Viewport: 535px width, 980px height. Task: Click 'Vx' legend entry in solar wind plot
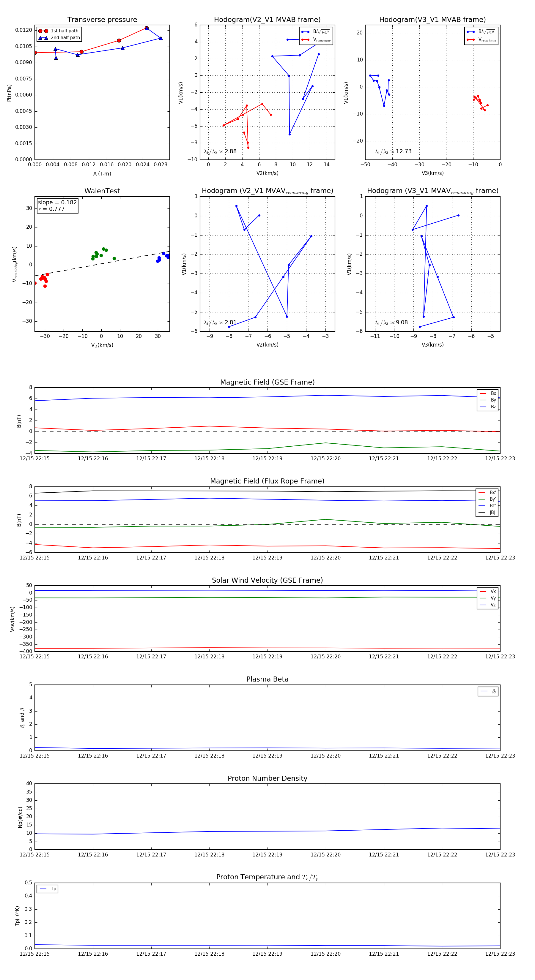(x=488, y=592)
